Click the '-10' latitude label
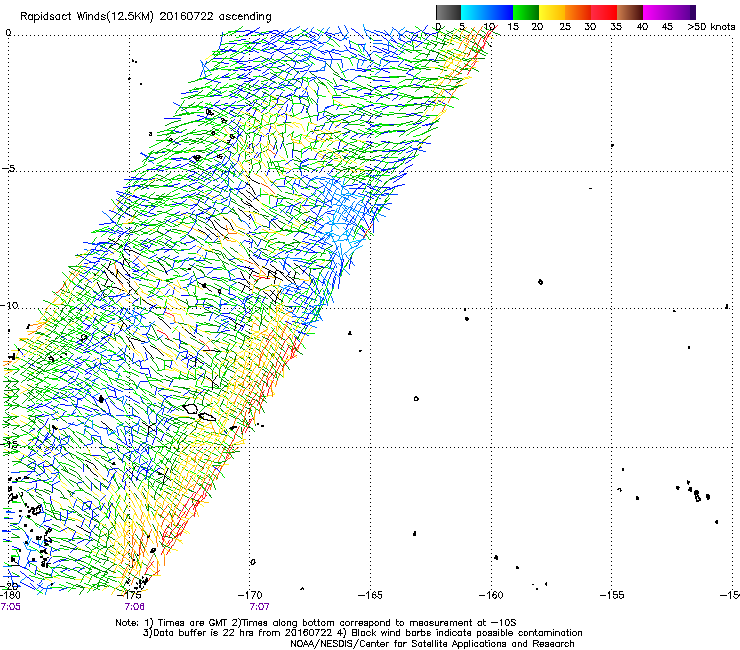740x650 pixels. click(x=9, y=305)
